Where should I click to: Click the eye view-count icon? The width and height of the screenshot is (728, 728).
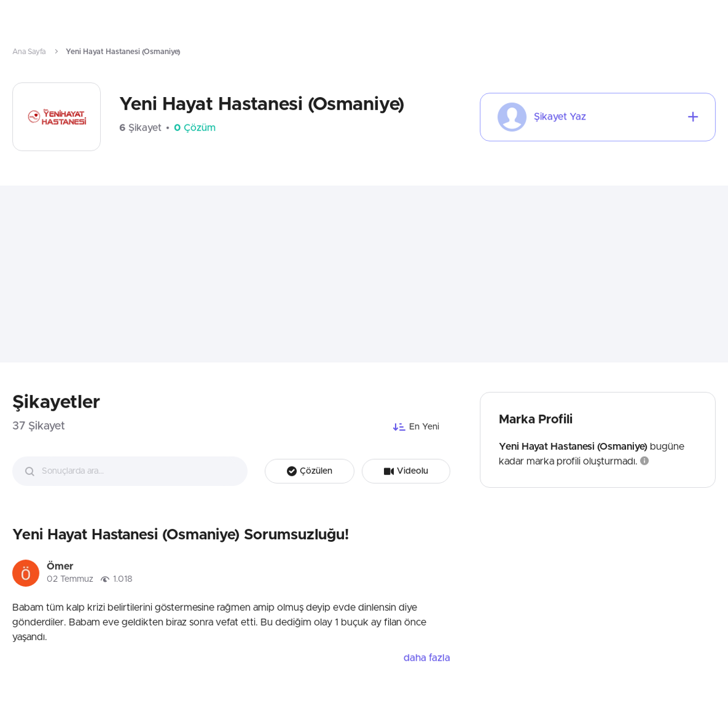click(105, 579)
